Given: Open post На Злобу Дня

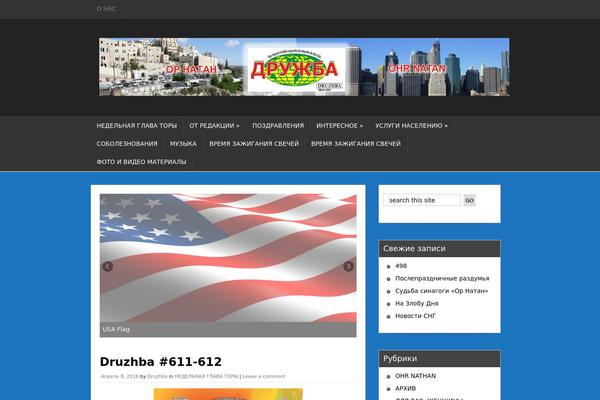Looking at the screenshot, I should (x=417, y=303).
